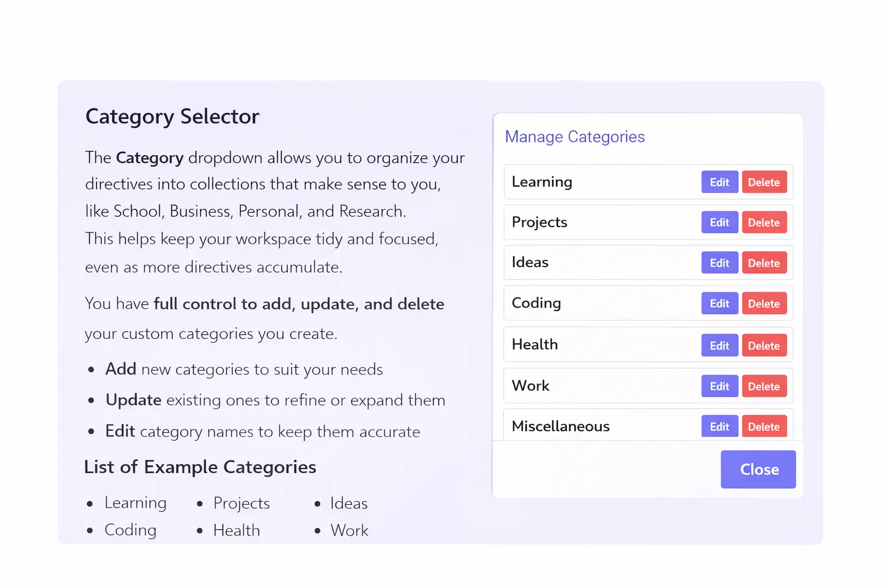Close the Manage Categories dialog
This screenshot has height=588, width=882.
758,469
